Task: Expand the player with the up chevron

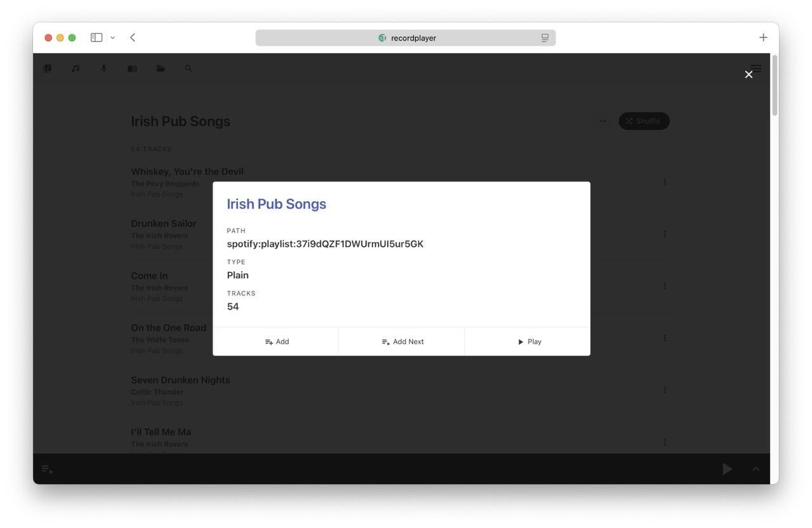Action: point(756,469)
